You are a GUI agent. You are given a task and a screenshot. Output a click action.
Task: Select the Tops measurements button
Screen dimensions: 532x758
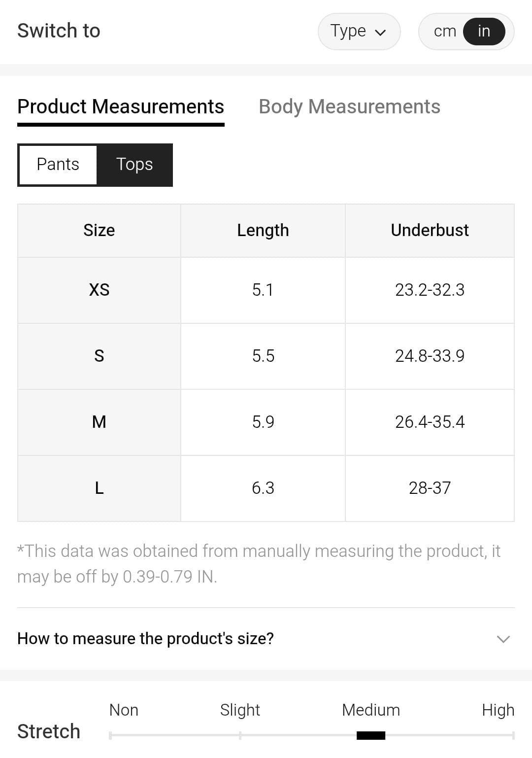tap(134, 165)
